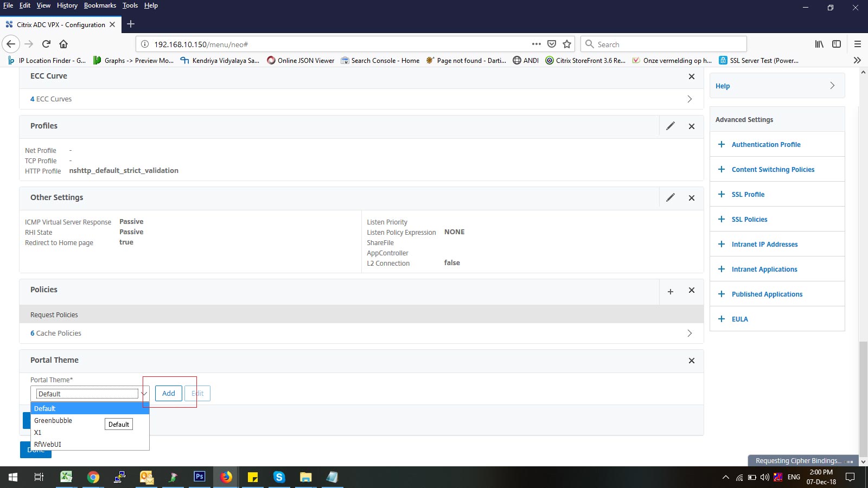868x488 pixels.
Task: Open Skype from the taskbar
Action: (279, 477)
